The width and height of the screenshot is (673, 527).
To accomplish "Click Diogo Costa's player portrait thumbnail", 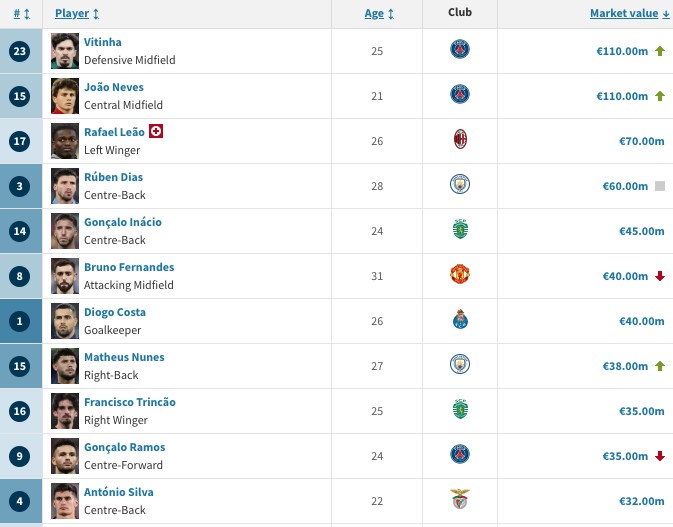I will point(65,321).
